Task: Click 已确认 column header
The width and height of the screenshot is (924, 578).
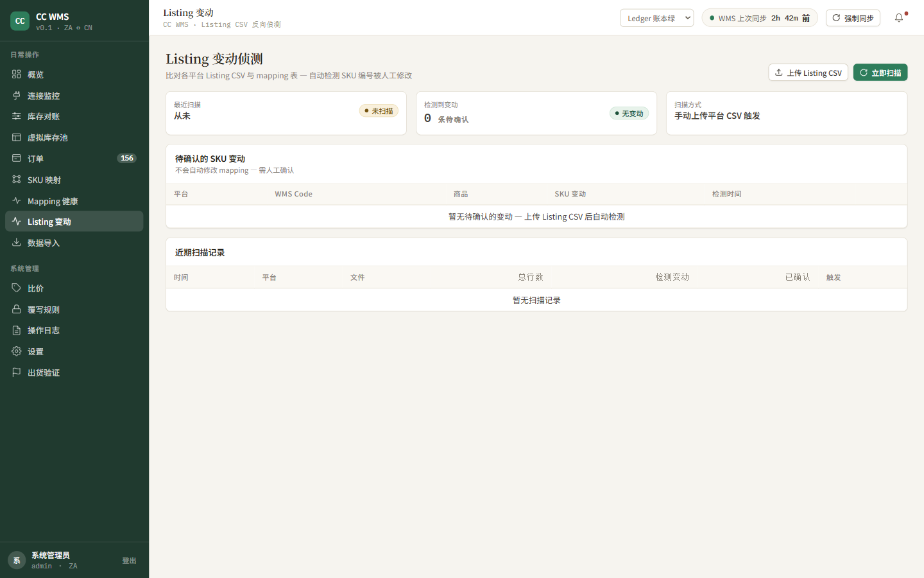Action: 798,277
